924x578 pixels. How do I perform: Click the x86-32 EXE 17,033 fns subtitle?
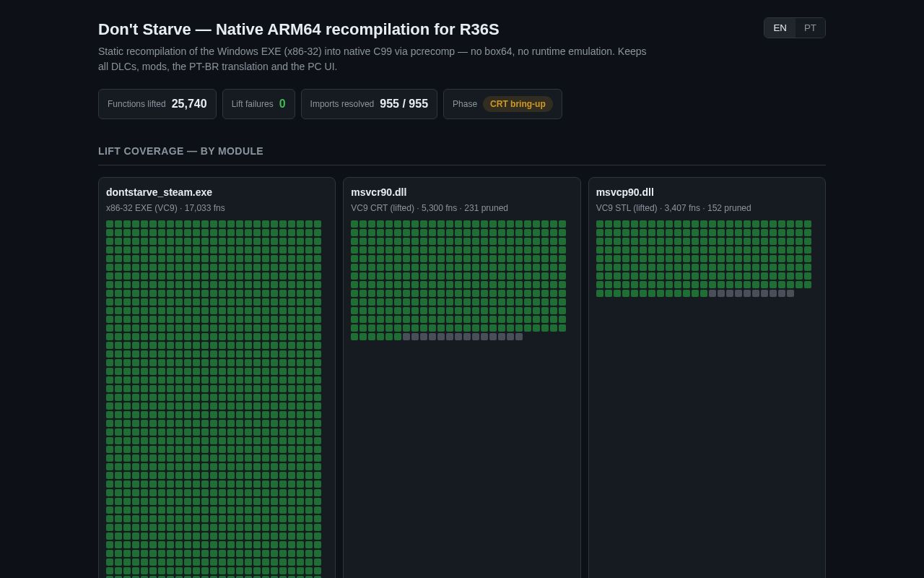coord(165,208)
